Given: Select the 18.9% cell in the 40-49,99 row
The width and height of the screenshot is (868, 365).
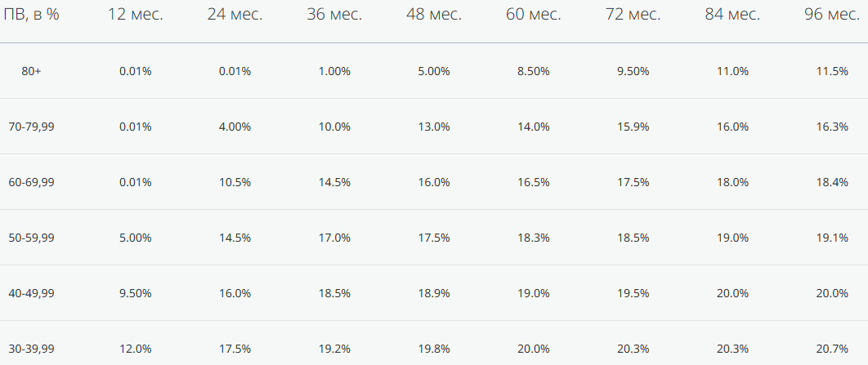Looking at the screenshot, I should 434,293.
